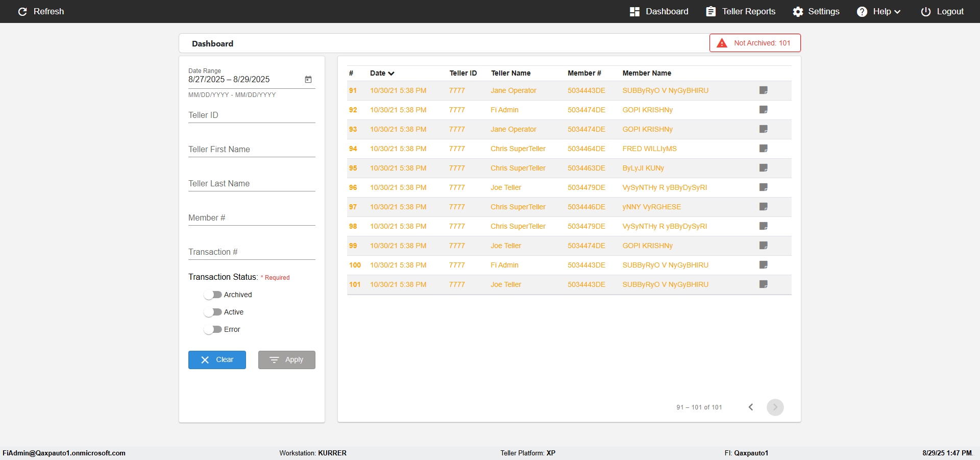Open Settings from the top bar
The image size is (980, 460).
816,11
